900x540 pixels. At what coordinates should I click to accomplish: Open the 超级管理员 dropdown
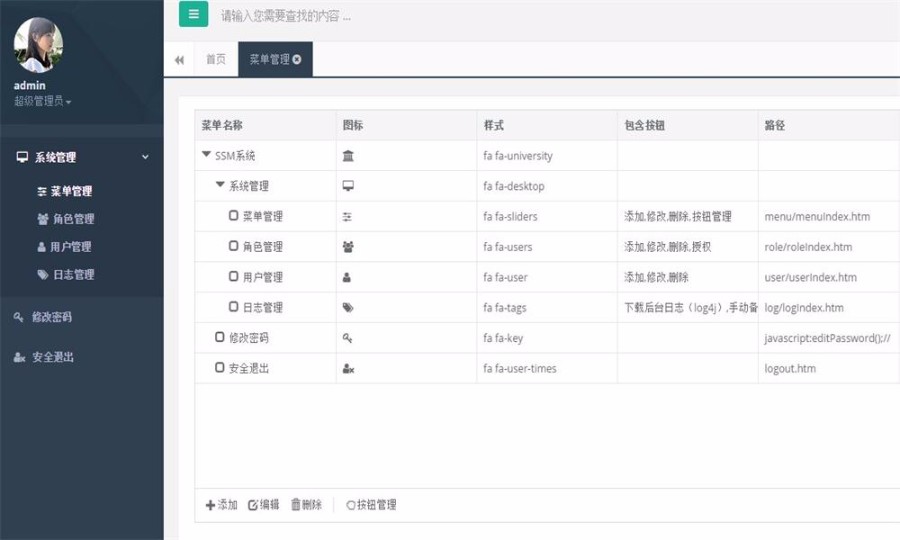coord(42,102)
